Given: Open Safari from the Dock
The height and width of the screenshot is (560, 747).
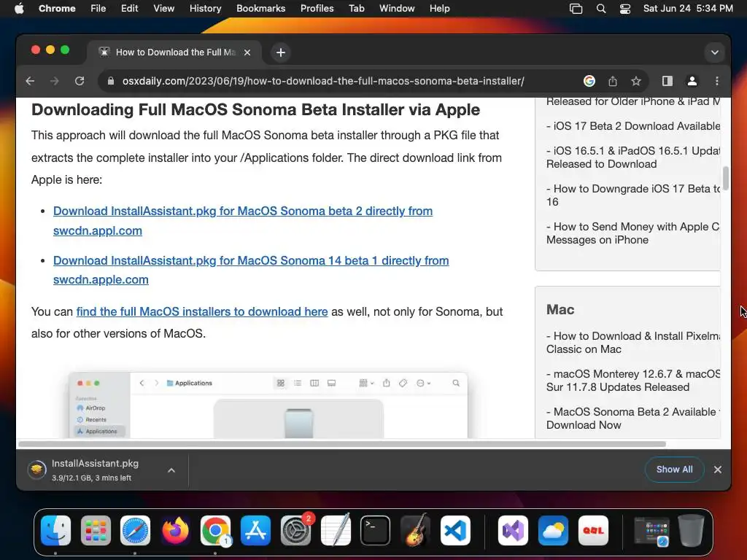Looking at the screenshot, I should pyautogui.click(x=135, y=530).
